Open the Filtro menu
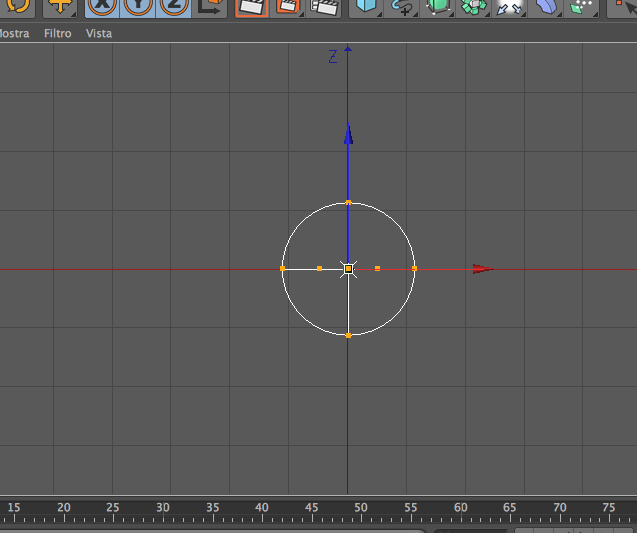The image size is (637, 533). (x=58, y=33)
